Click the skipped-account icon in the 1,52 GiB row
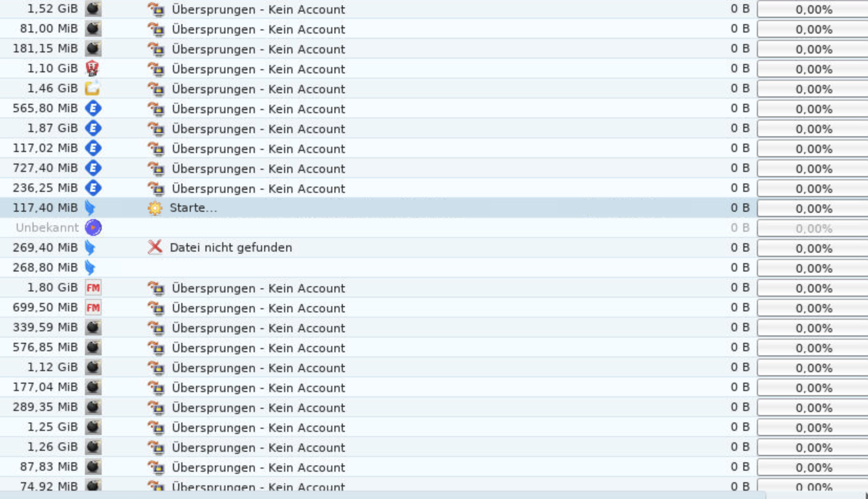The height and width of the screenshot is (499, 868). [156, 9]
